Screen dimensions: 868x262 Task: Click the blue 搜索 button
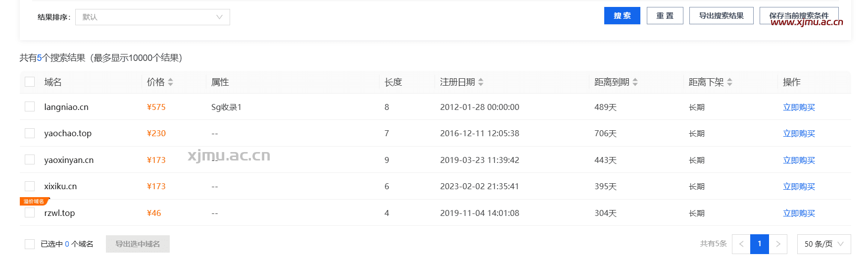click(x=622, y=16)
